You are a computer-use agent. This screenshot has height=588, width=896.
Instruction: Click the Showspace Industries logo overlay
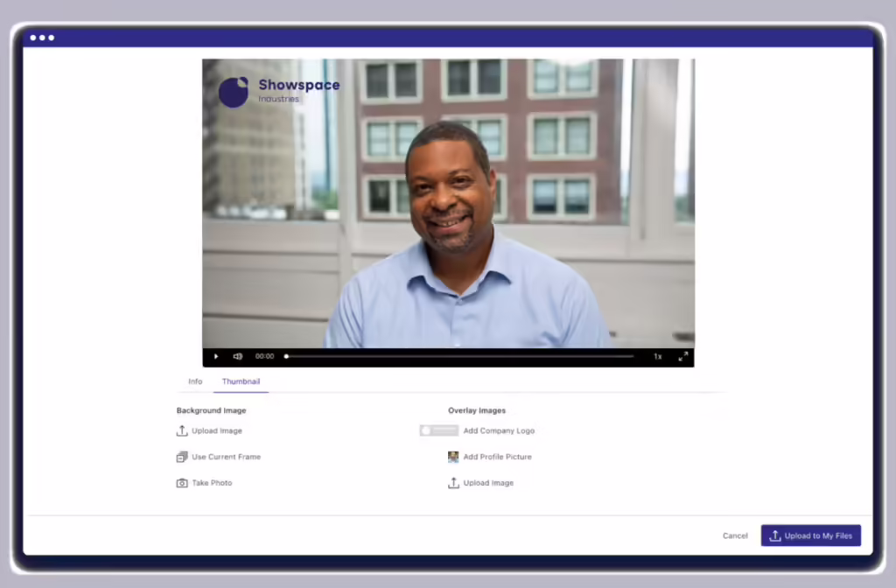(278, 91)
